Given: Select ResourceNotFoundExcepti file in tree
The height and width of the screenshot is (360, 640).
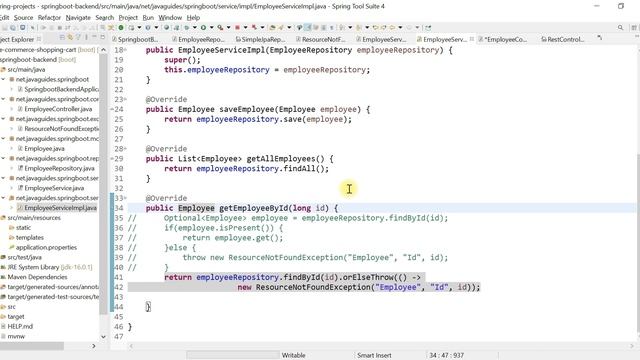Looking at the screenshot, I should 61,129.
